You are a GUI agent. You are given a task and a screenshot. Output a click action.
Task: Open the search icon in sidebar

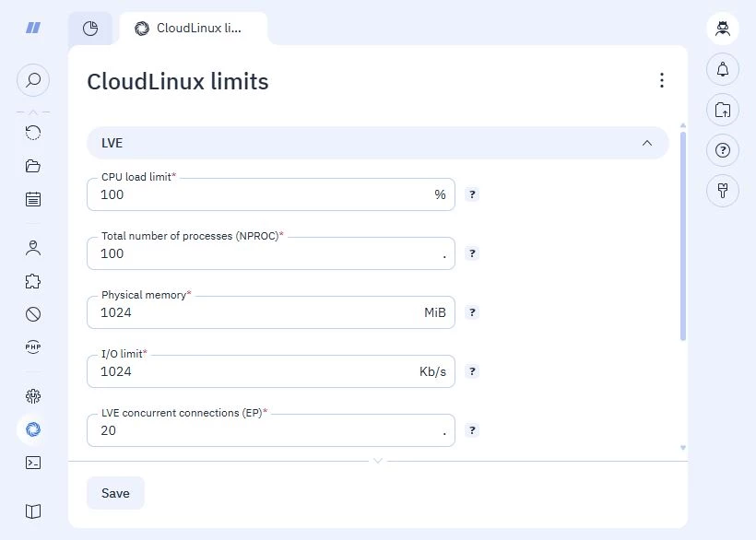point(33,79)
